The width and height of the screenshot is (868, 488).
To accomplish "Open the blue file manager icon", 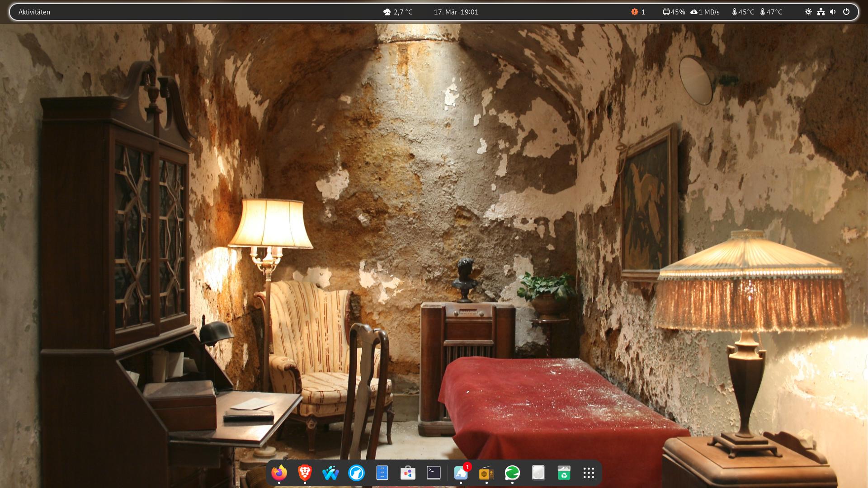I will coord(382,473).
